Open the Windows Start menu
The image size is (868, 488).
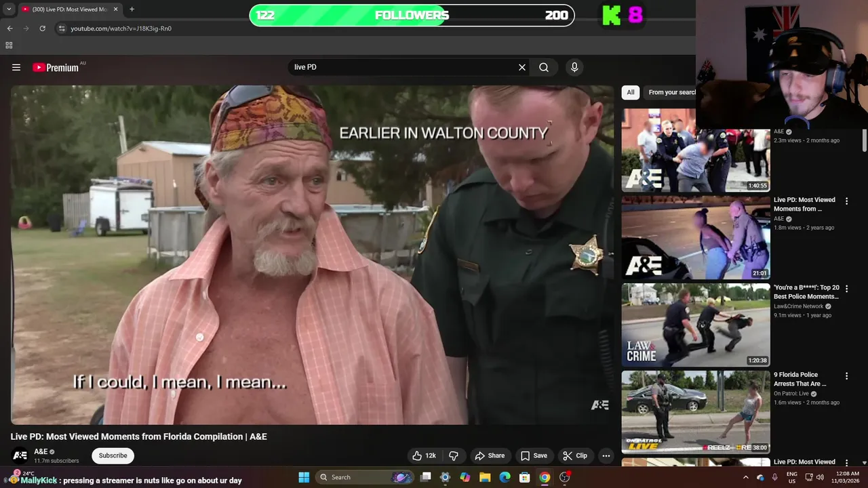click(x=304, y=477)
